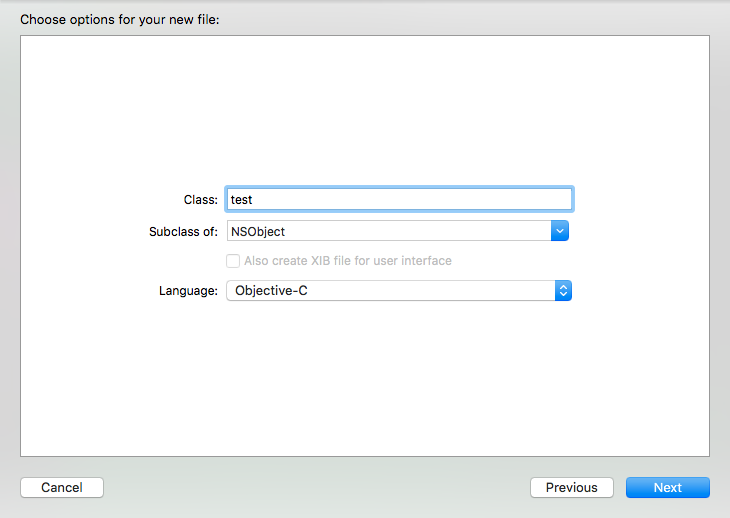Click empty white area below the Language popup
The width and height of the screenshot is (730, 518).
point(365,380)
